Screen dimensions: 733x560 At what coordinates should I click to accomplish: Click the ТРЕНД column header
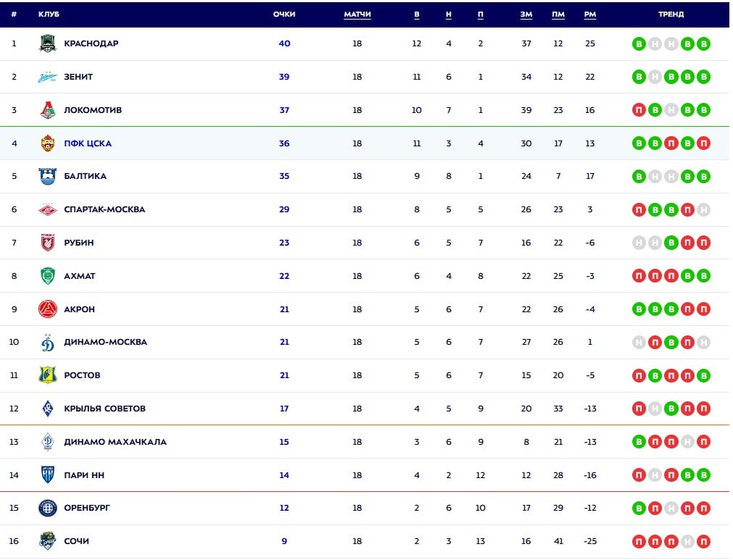tap(671, 14)
